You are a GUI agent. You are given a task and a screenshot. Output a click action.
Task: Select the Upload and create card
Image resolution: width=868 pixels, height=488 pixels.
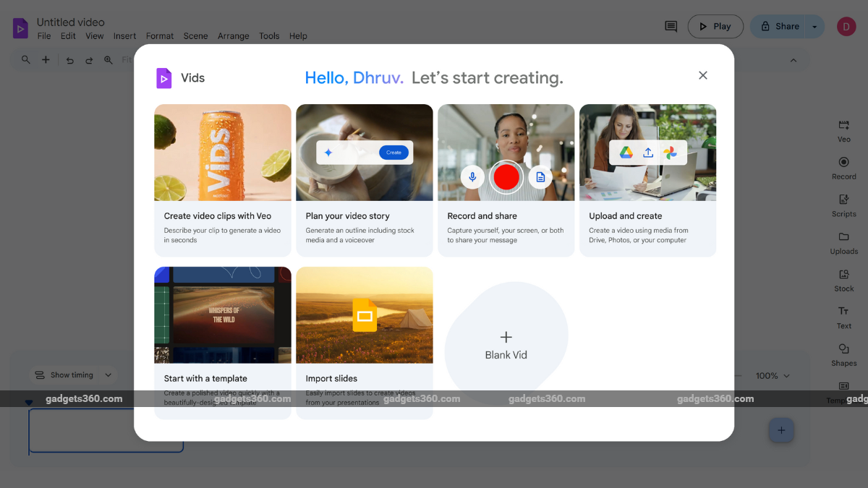coord(648,180)
